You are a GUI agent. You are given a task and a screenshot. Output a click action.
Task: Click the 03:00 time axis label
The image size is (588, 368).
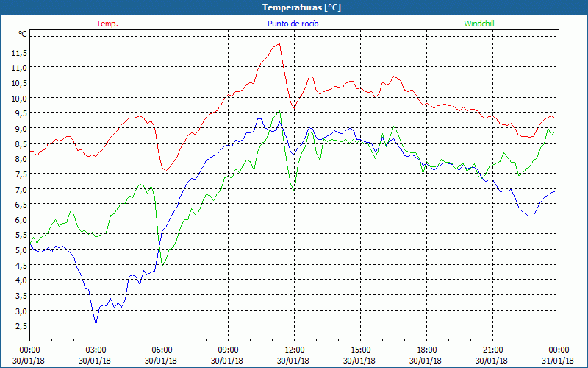pyautogui.click(x=96, y=350)
